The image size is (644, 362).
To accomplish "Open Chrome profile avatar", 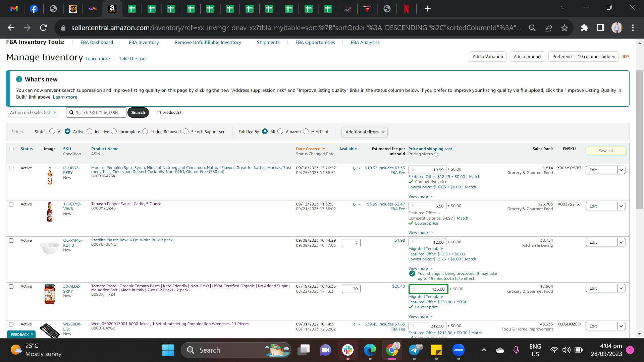I will point(617,28).
